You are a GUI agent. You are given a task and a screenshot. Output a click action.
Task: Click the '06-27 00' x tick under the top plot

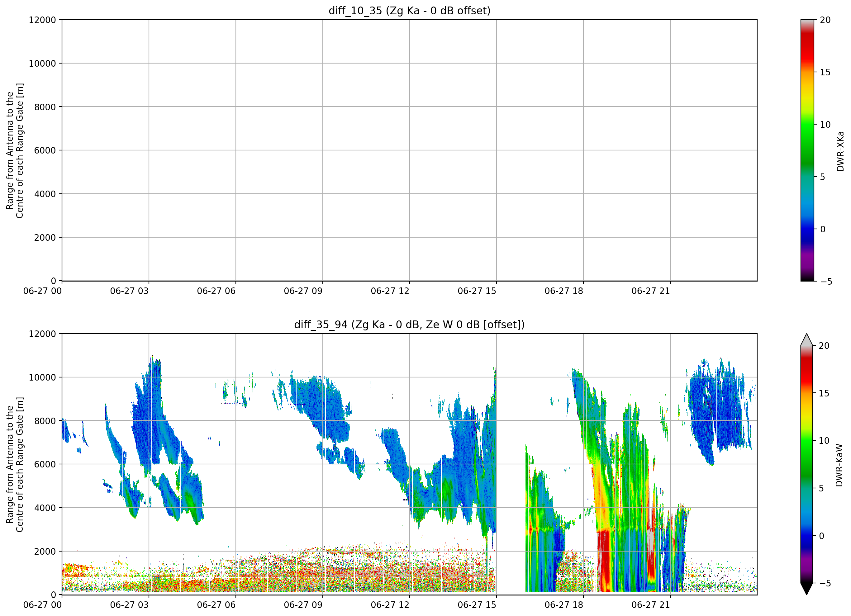pos(42,291)
